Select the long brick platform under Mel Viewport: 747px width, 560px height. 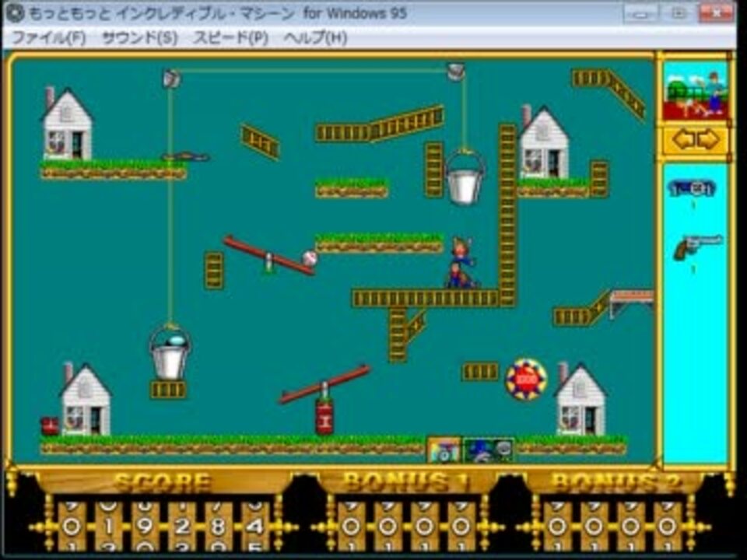(426, 299)
